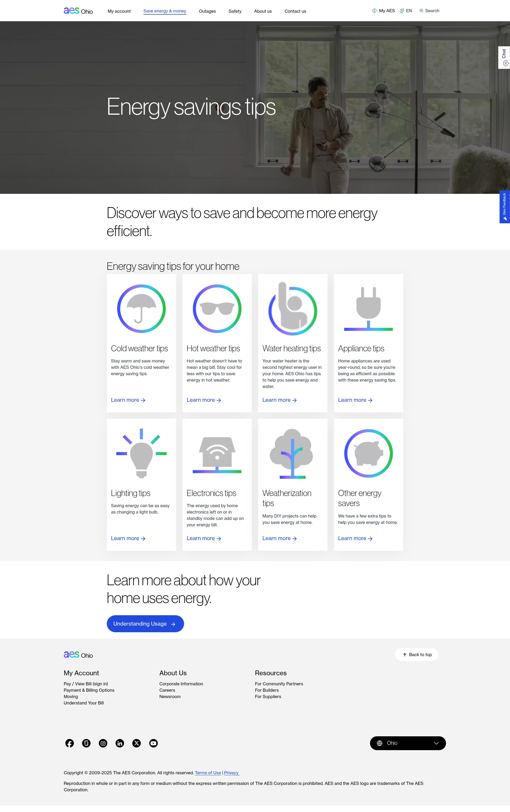Click Learn more under Weatherization tips

[280, 538]
